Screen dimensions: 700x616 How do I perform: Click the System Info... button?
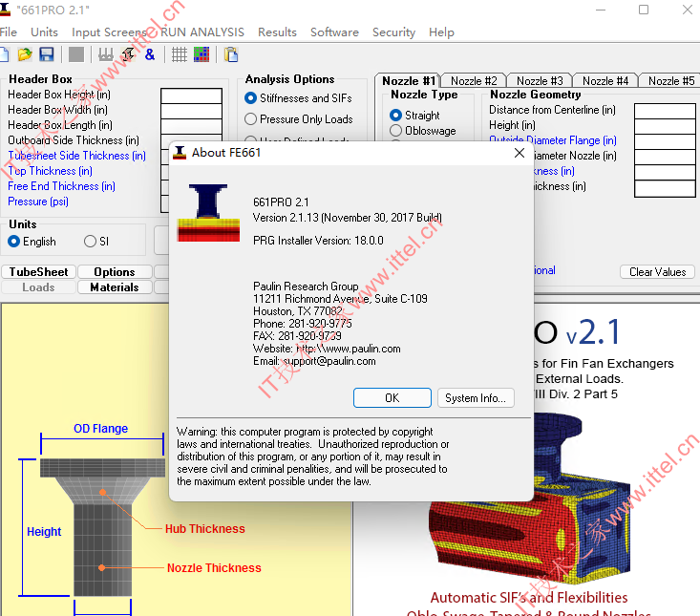click(x=476, y=397)
